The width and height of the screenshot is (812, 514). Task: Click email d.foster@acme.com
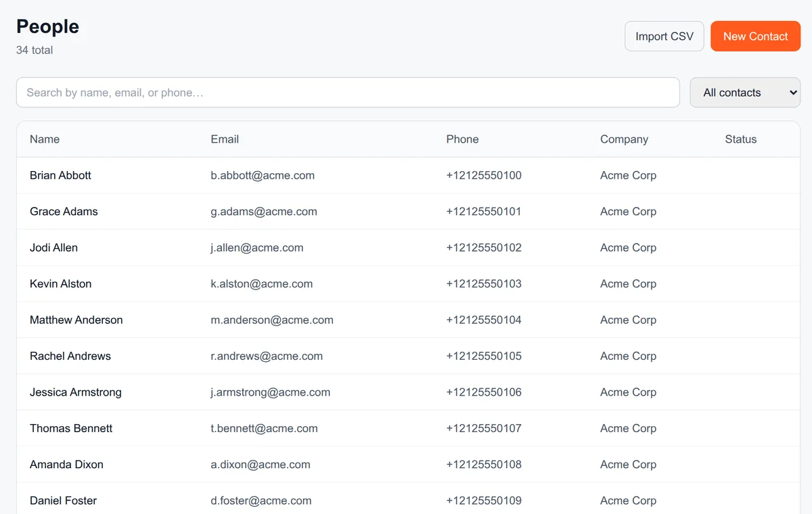click(261, 501)
